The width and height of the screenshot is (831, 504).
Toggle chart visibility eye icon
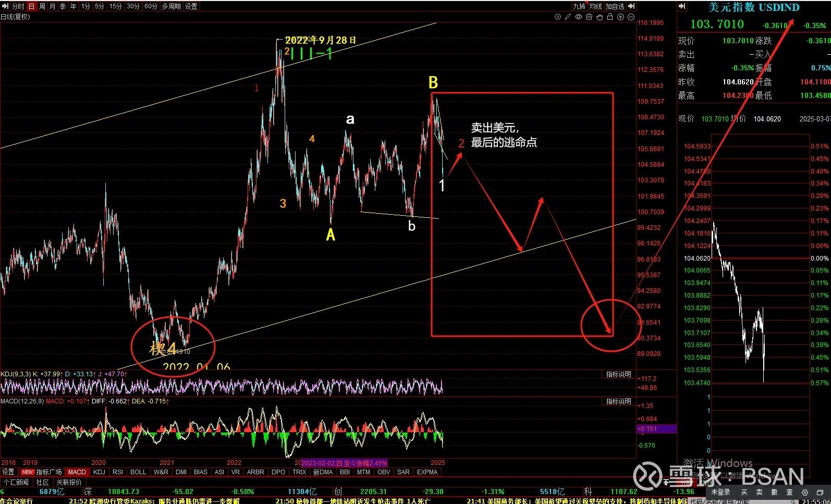click(578, 17)
